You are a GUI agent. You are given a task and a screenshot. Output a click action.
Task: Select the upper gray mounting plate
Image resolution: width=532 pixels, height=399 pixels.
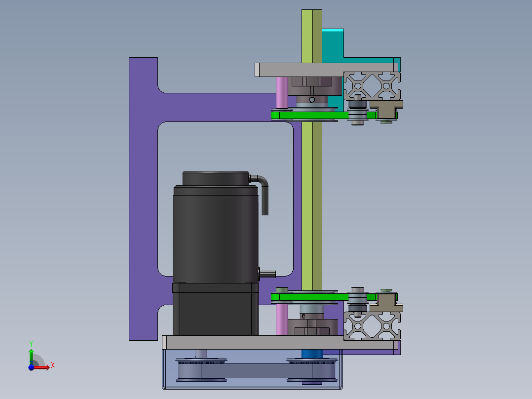326,70
